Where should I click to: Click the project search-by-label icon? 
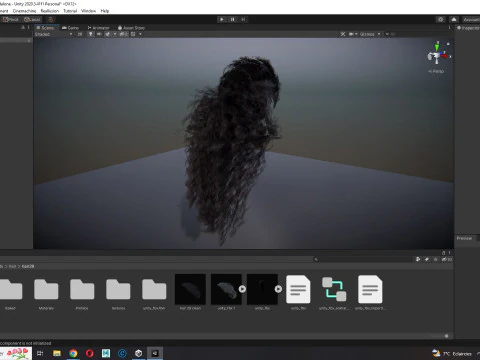427,259
